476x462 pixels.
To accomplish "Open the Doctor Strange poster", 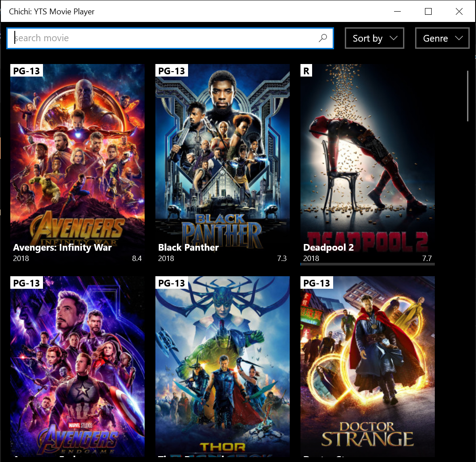I will (368, 366).
